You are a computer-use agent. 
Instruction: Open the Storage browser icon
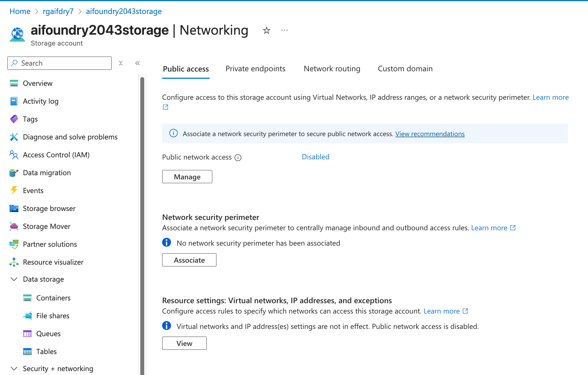pyautogui.click(x=14, y=208)
